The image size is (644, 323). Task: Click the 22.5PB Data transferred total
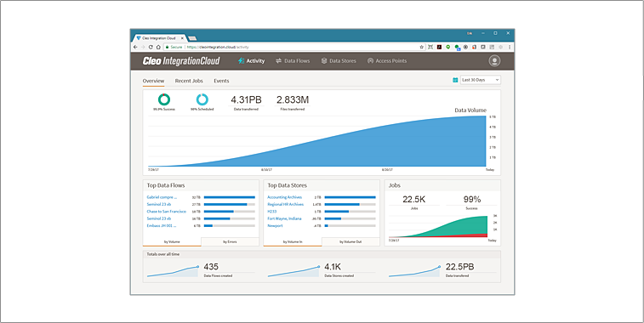click(x=460, y=267)
